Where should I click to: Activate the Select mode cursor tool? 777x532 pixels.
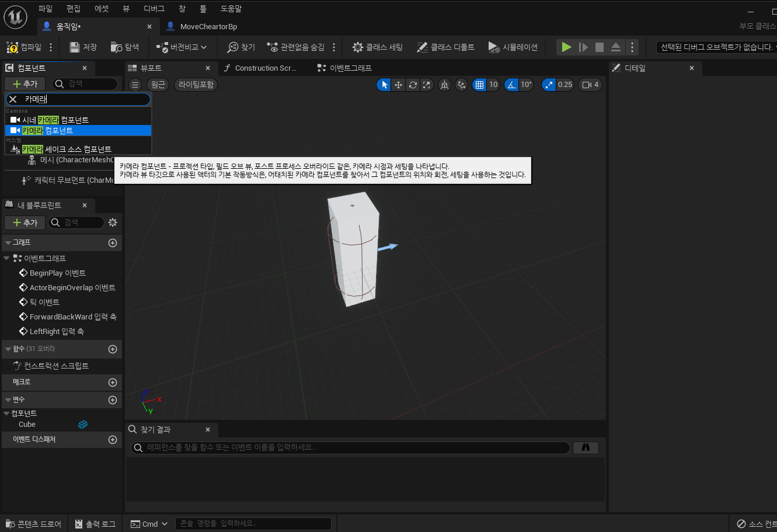pos(384,85)
